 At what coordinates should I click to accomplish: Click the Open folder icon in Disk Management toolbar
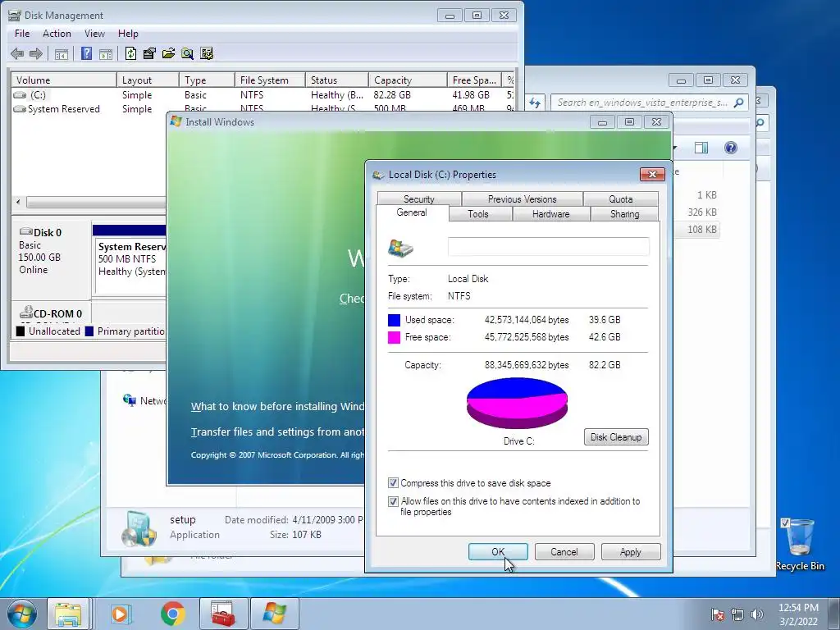tap(168, 53)
